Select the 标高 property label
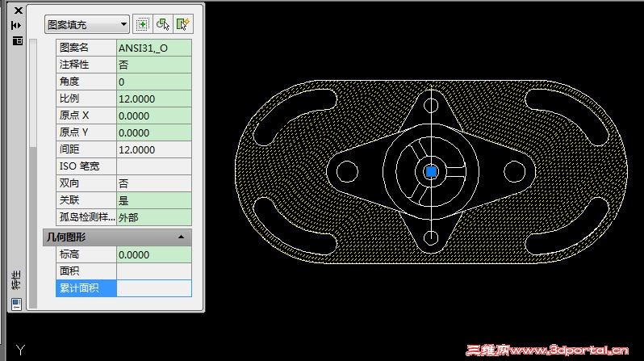Viewport: 644px width, 361px height. (x=86, y=254)
